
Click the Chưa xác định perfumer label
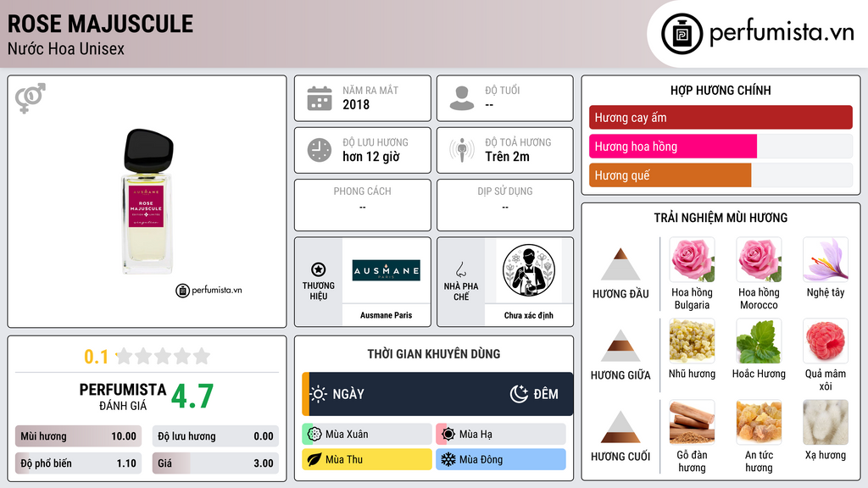tap(529, 315)
